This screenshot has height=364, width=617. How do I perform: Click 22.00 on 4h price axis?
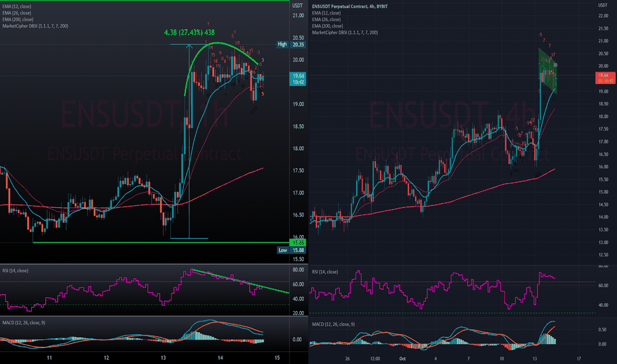coord(603,16)
